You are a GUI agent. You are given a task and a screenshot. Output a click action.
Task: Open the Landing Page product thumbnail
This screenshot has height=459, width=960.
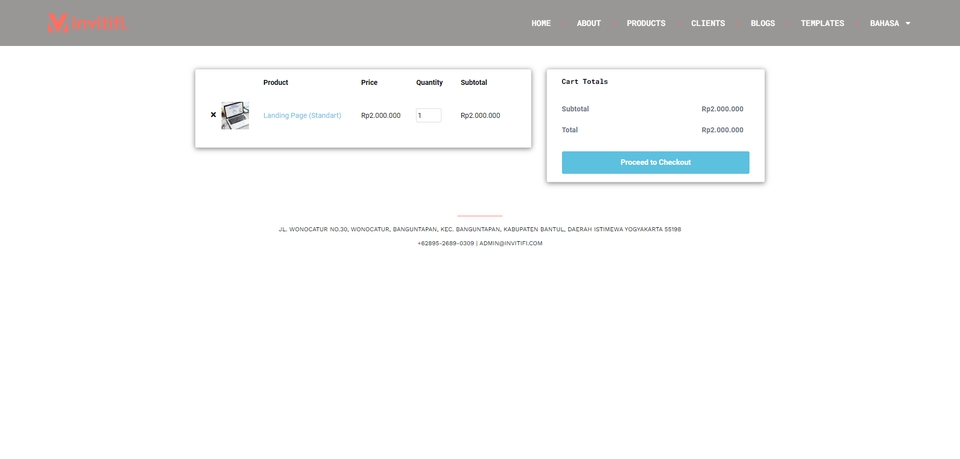[x=235, y=115]
